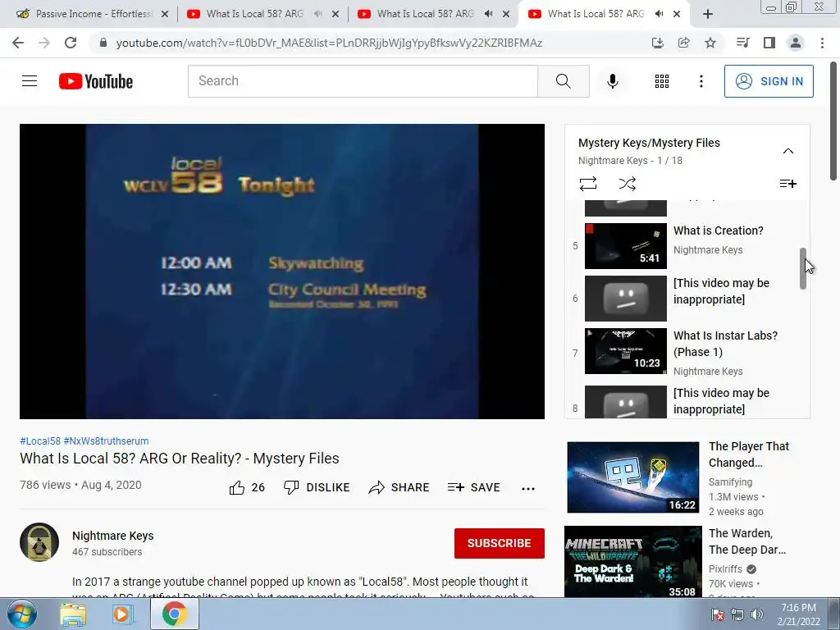Screen dimensions: 840x630
Task: Click the Mystery Keys/Mystery Files playlist title
Action: [x=649, y=143]
